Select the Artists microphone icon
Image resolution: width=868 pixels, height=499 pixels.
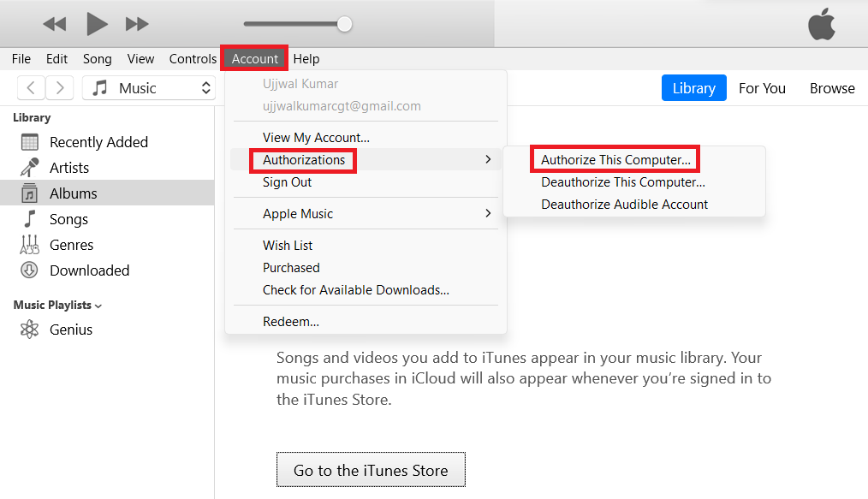click(30, 168)
